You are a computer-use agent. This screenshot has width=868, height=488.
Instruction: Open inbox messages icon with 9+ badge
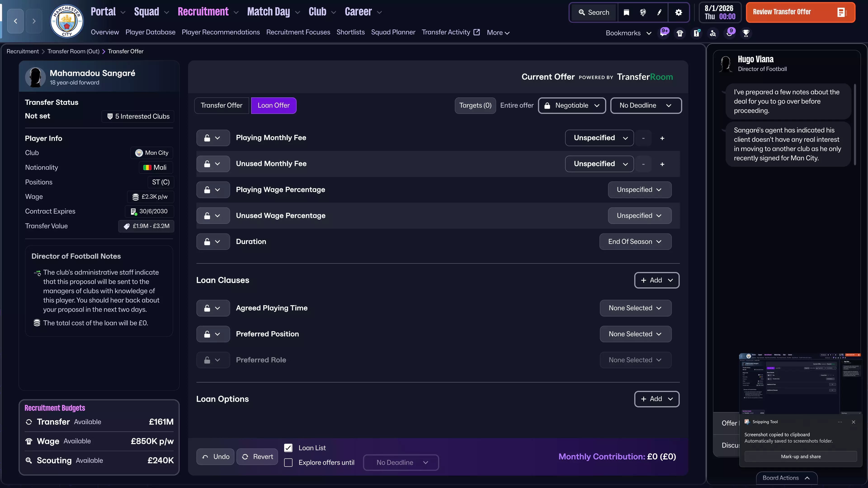click(664, 33)
